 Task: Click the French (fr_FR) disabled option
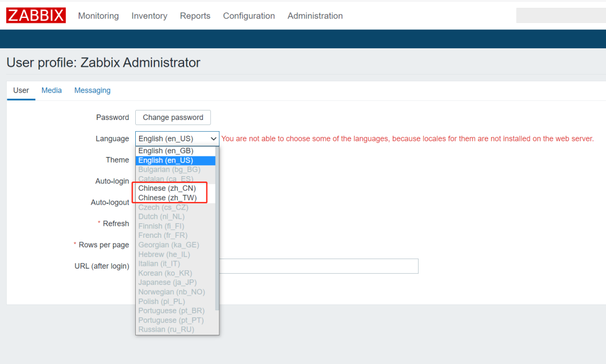point(176,236)
